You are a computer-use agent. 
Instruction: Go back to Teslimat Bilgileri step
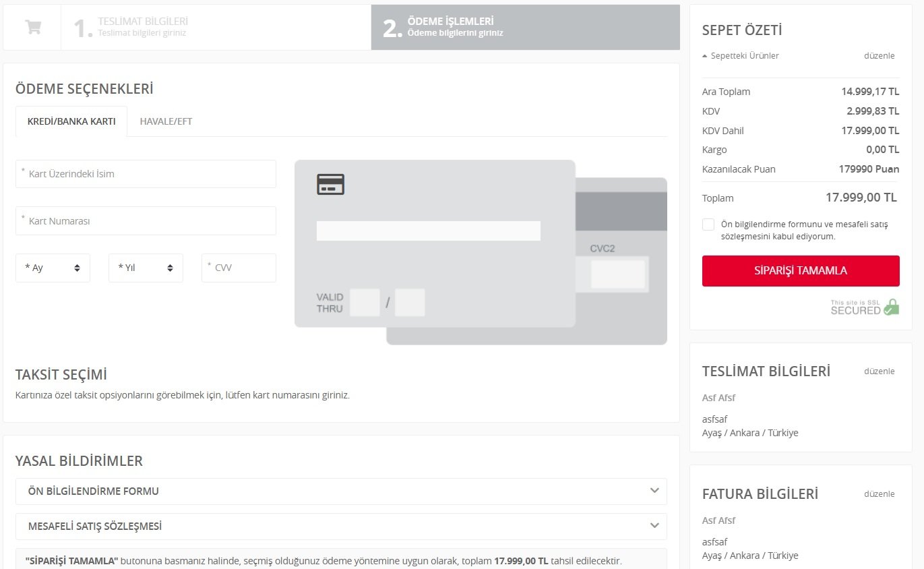click(142, 27)
